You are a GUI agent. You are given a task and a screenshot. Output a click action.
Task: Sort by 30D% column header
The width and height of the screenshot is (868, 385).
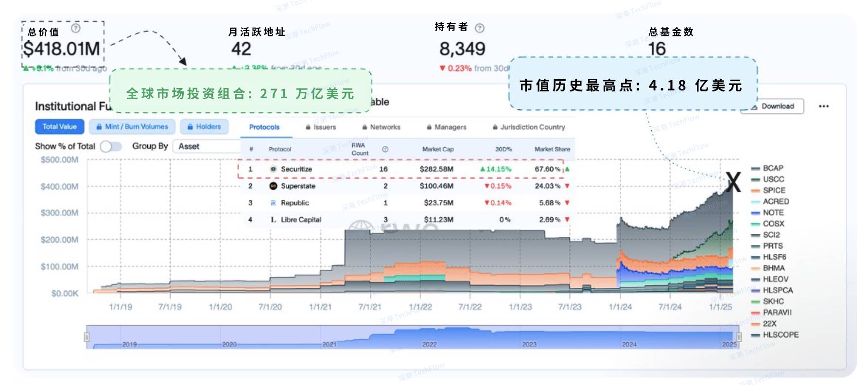coord(503,149)
